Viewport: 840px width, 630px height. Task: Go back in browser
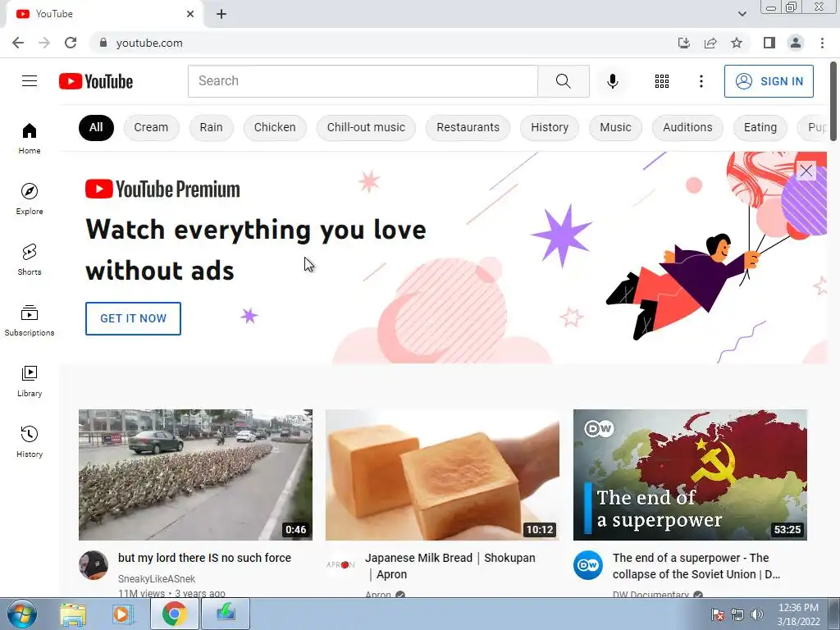point(18,43)
